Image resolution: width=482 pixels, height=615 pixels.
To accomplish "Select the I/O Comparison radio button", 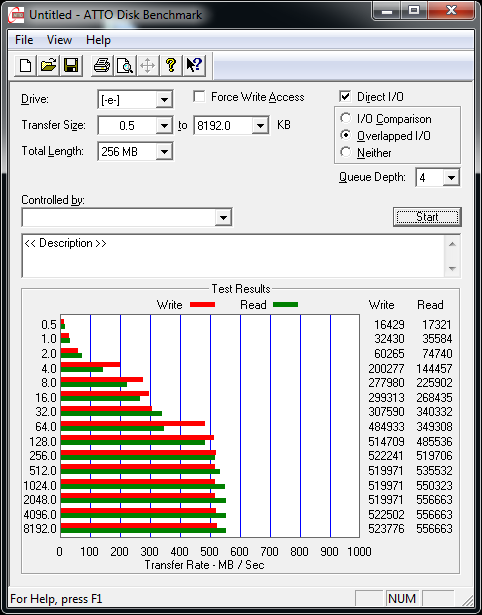I will (x=346, y=118).
